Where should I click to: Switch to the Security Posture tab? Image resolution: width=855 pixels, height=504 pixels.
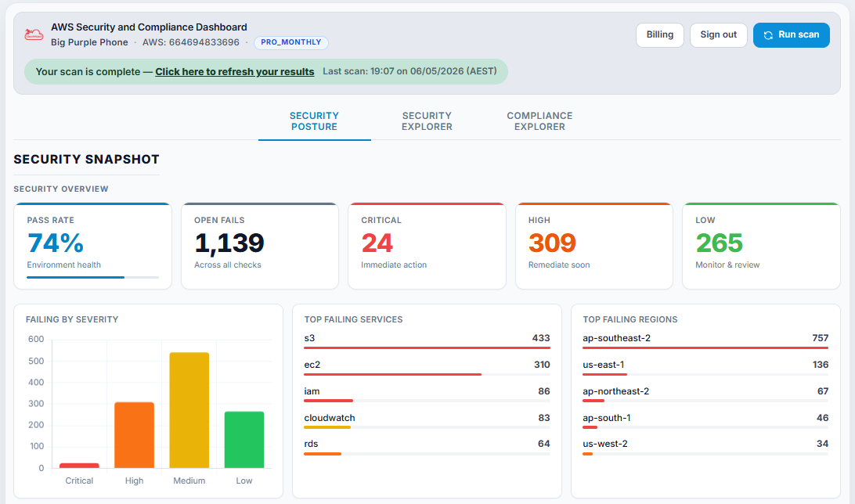(314, 121)
